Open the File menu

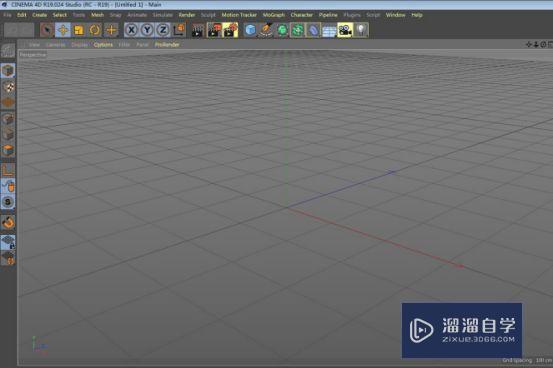coord(7,15)
